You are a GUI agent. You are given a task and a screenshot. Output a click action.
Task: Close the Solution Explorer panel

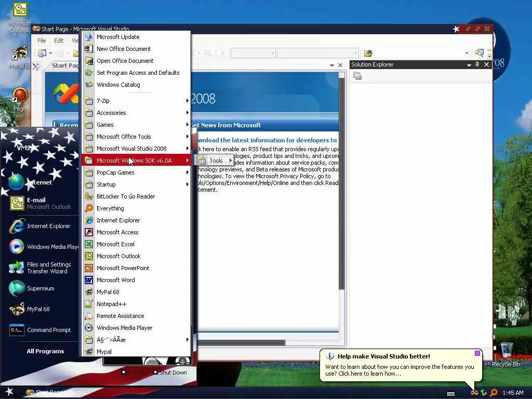click(x=486, y=64)
